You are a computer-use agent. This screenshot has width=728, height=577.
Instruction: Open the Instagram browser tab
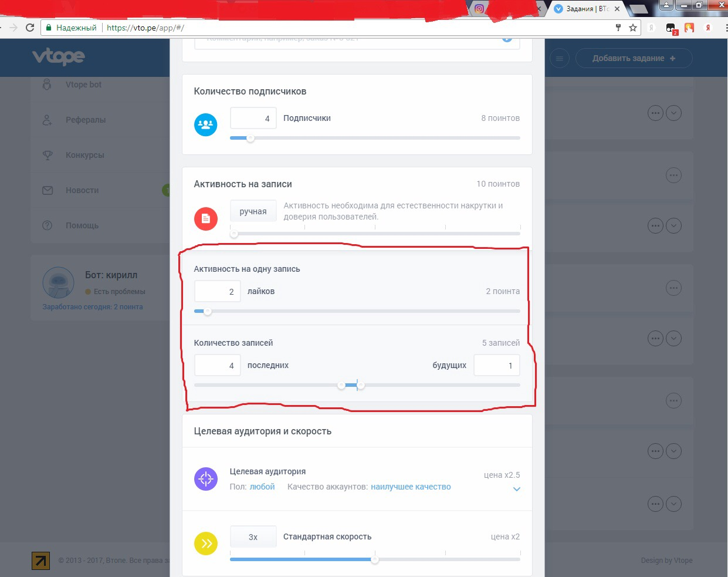480,9
